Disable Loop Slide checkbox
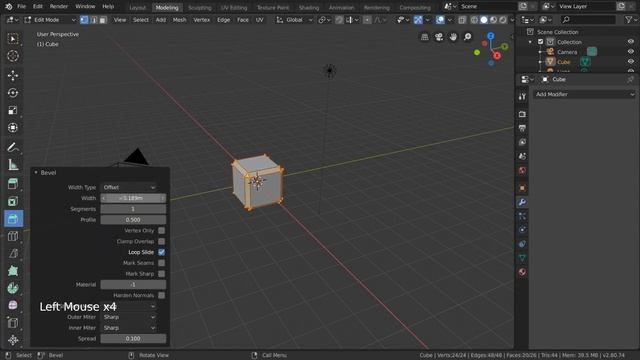 pos(162,252)
